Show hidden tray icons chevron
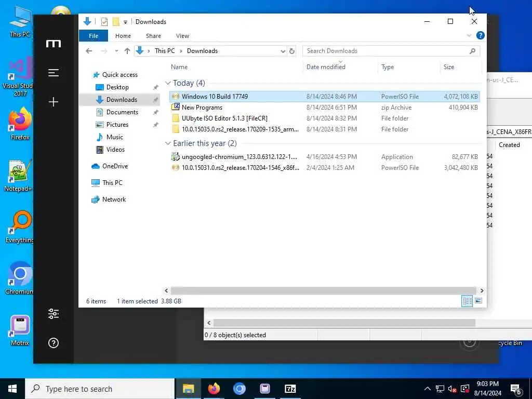532x399 pixels. pos(428,389)
